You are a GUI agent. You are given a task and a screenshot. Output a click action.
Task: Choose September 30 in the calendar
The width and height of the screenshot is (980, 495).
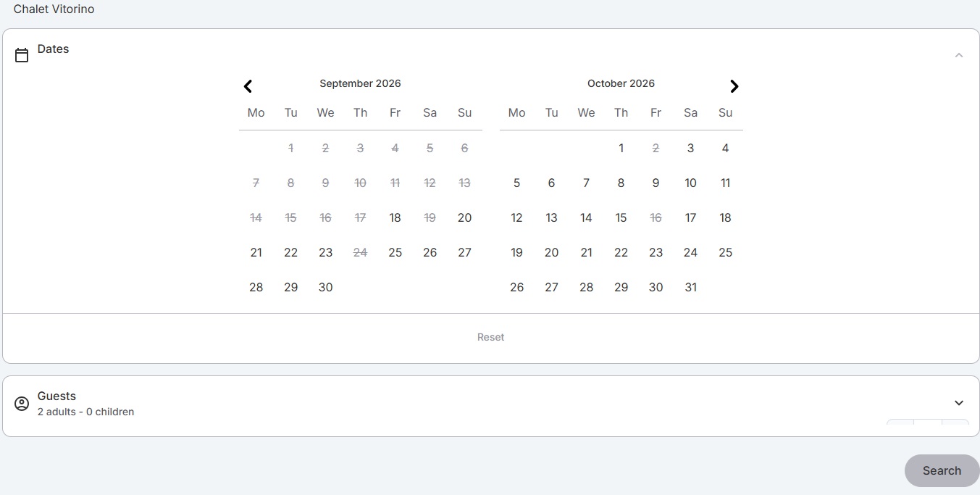[x=325, y=287]
